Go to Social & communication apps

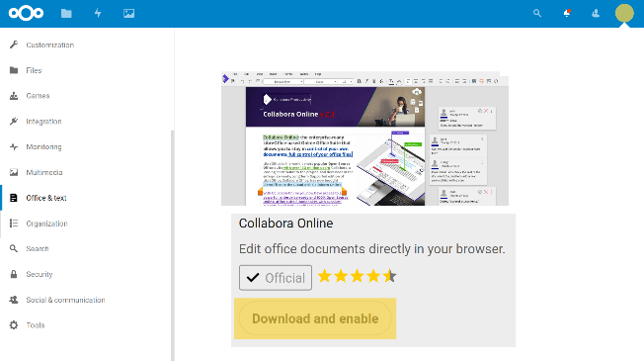point(66,300)
